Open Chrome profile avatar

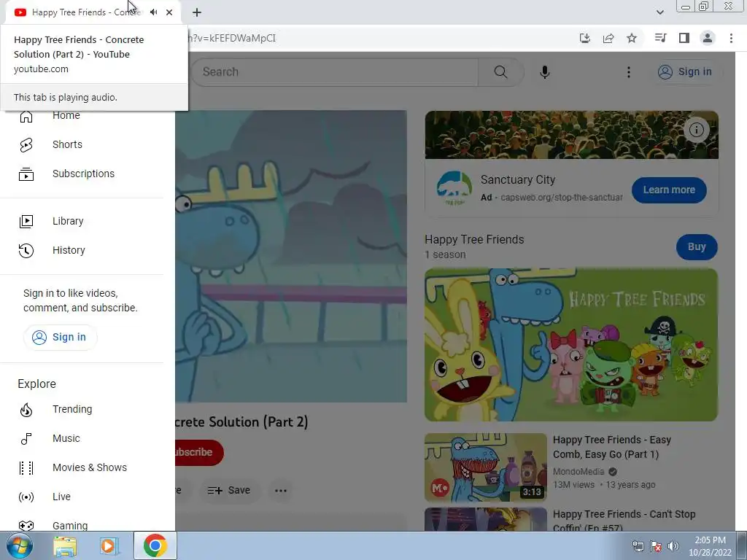[x=708, y=38]
